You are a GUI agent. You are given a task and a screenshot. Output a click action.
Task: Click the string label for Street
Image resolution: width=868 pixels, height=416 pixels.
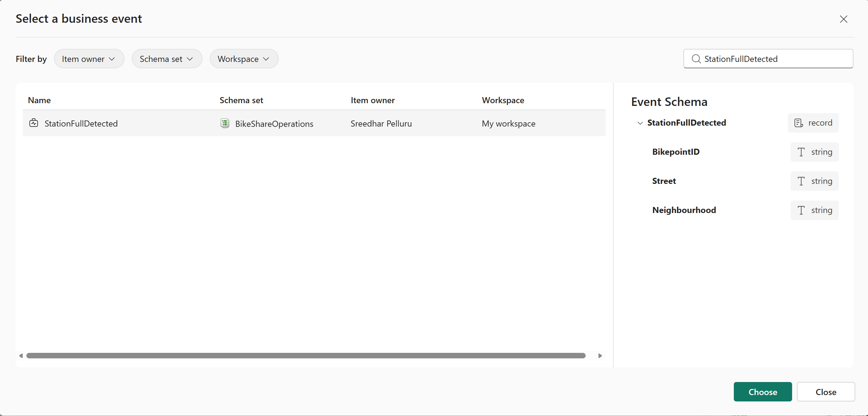point(822,181)
